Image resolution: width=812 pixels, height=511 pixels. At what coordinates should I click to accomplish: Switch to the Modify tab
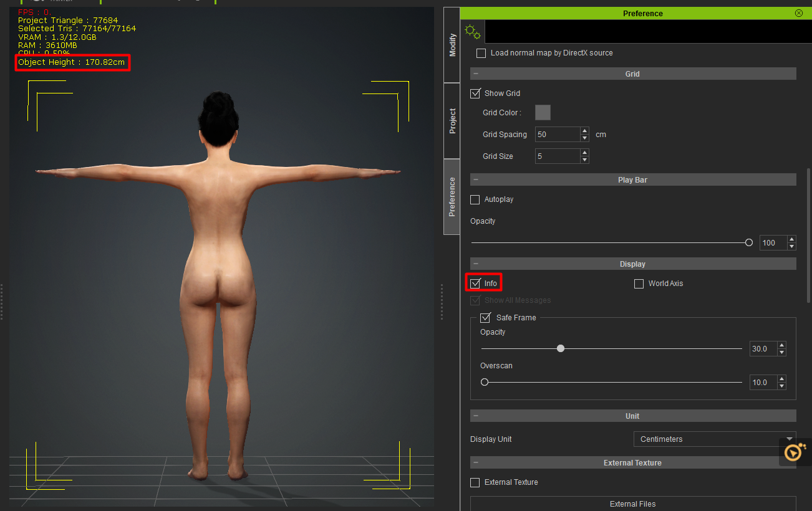coord(452,45)
